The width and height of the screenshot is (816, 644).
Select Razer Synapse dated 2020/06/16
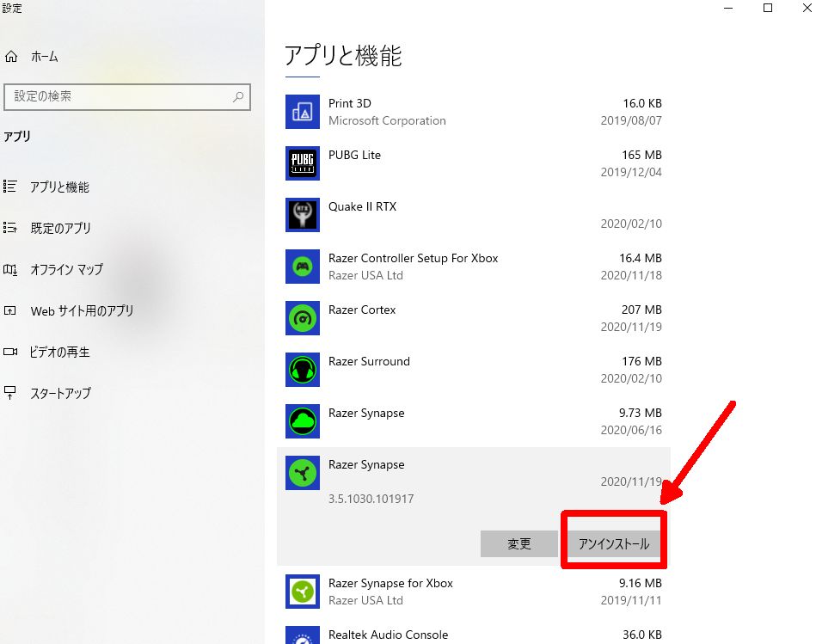(366, 413)
